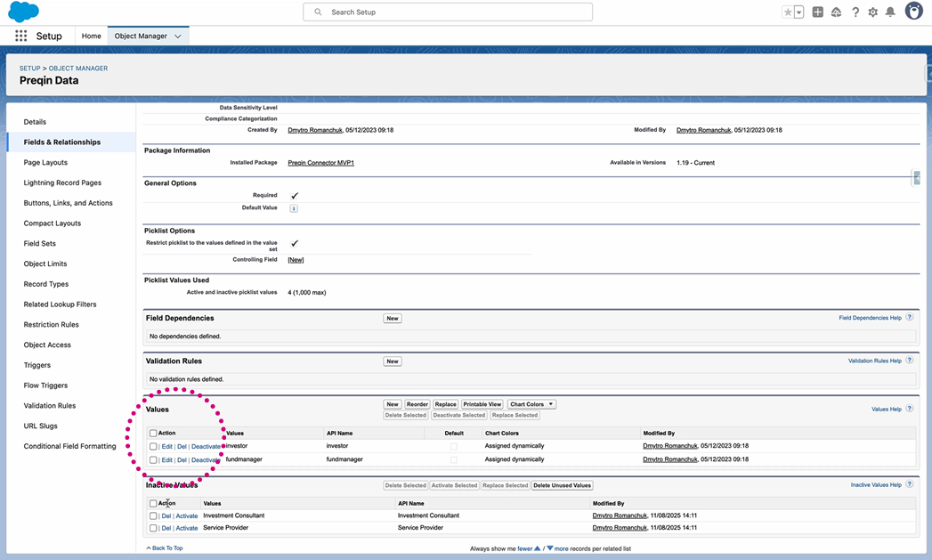Open the App Launcher grid icon
The height and width of the screenshot is (560, 932).
20,36
